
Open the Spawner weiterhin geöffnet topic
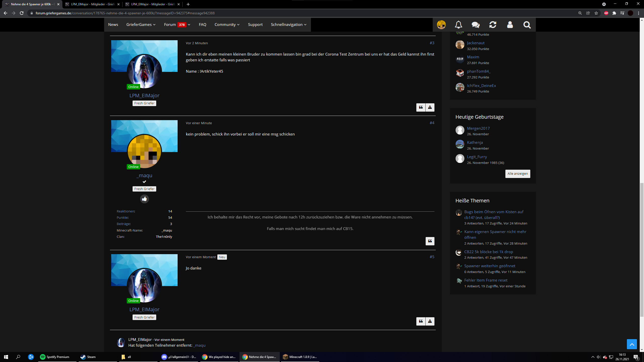490,266
